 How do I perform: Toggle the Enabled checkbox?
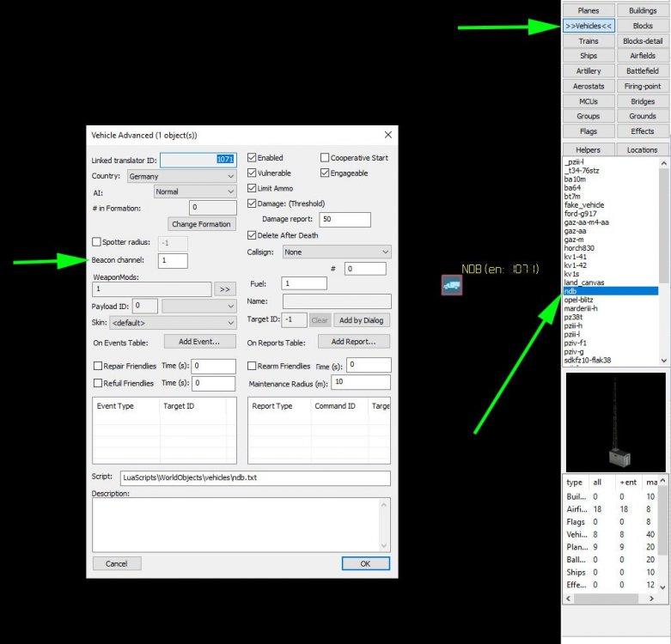[252, 158]
